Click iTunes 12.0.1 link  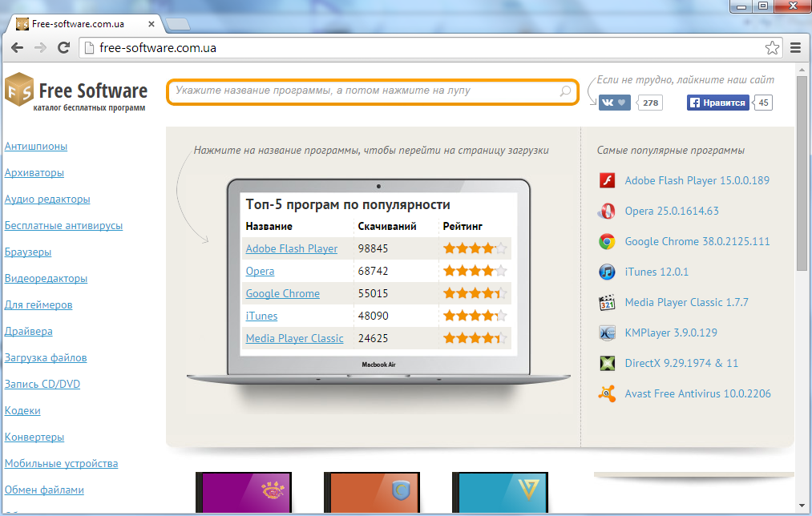click(x=656, y=272)
